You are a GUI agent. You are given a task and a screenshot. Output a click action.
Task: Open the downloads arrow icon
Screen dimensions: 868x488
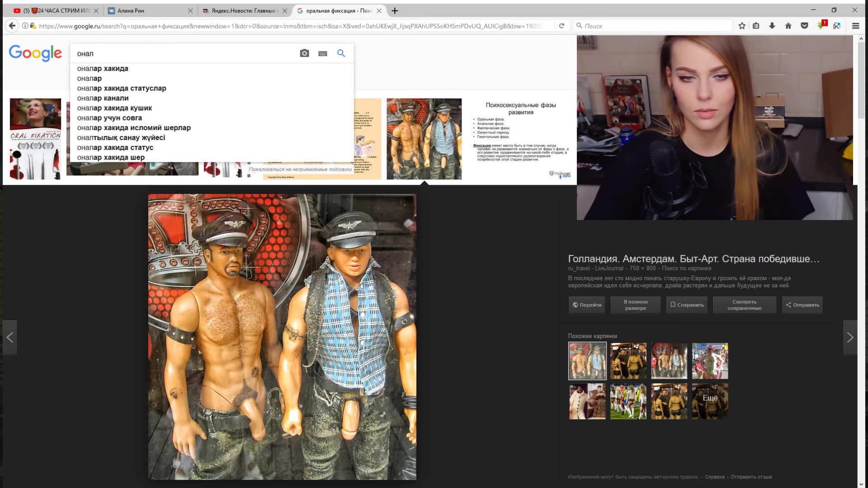772,26
